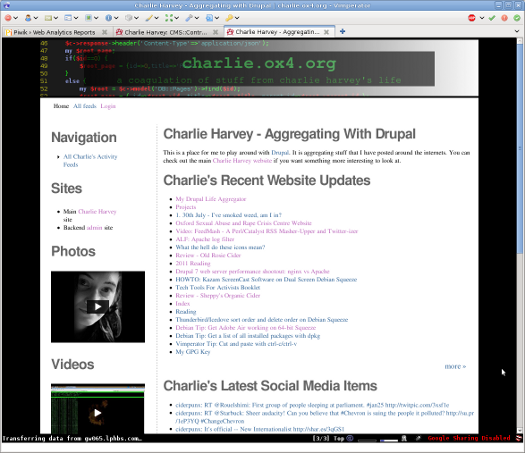Play the Photos face thumbnail video
The image size is (525, 453).
click(x=98, y=307)
